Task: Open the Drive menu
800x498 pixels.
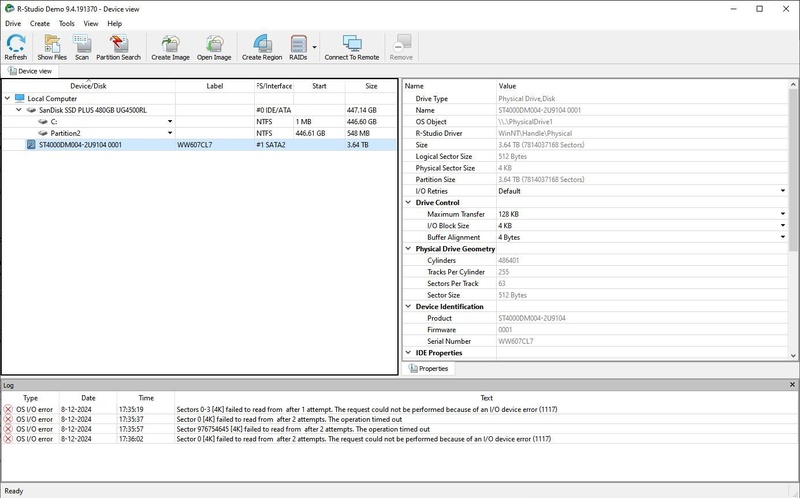Action: point(13,23)
